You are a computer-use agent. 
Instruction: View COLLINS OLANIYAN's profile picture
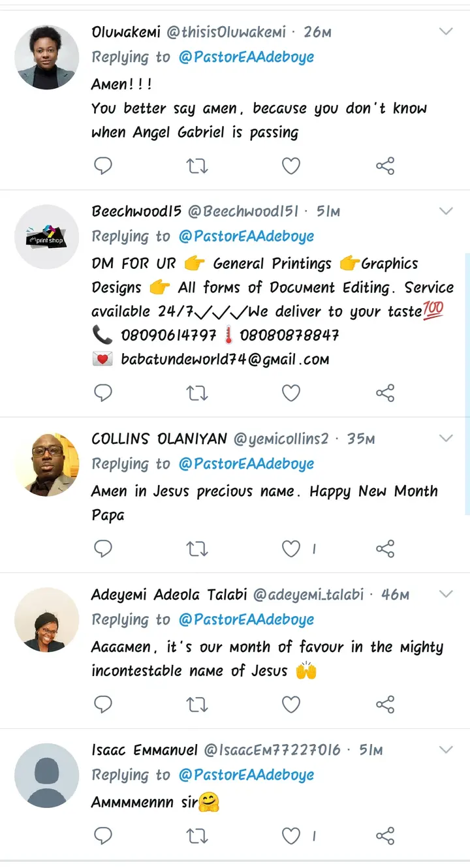(47, 464)
